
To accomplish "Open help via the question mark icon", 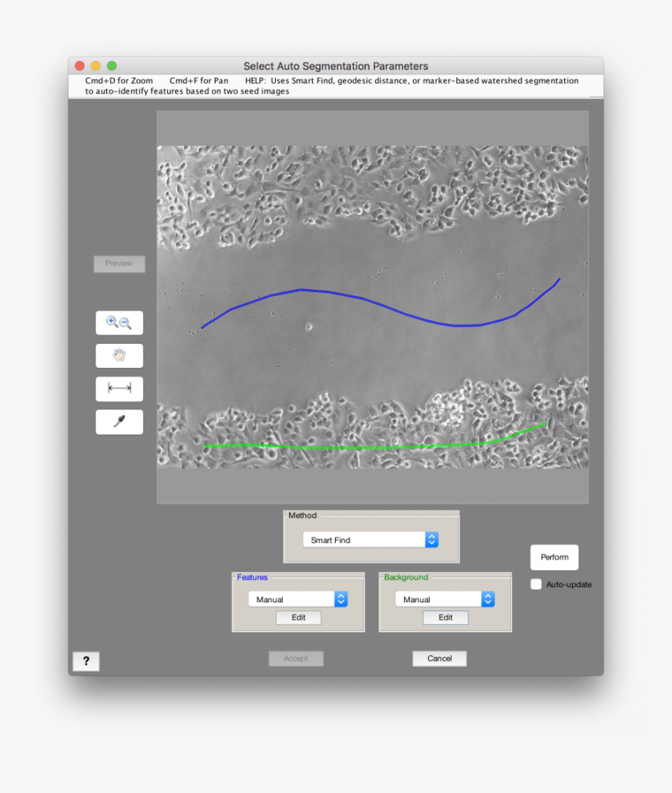I will 86,661.
